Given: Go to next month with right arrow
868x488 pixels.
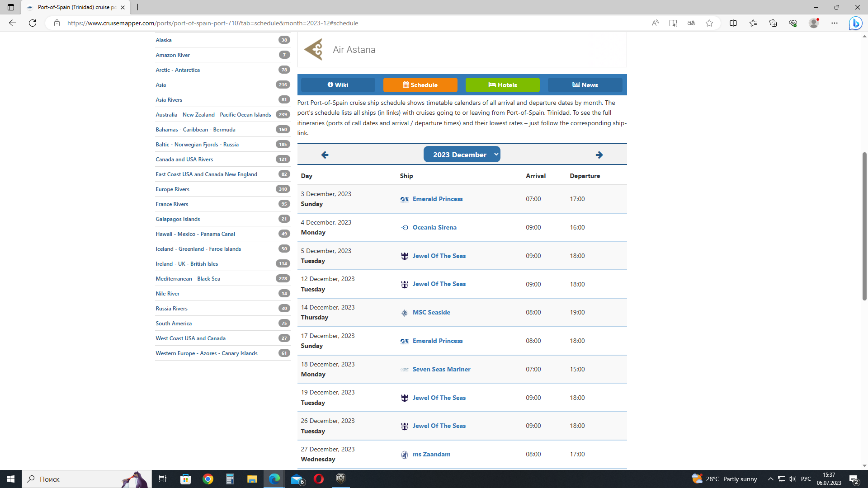Looking at the screenshot, I should point(599,155).
